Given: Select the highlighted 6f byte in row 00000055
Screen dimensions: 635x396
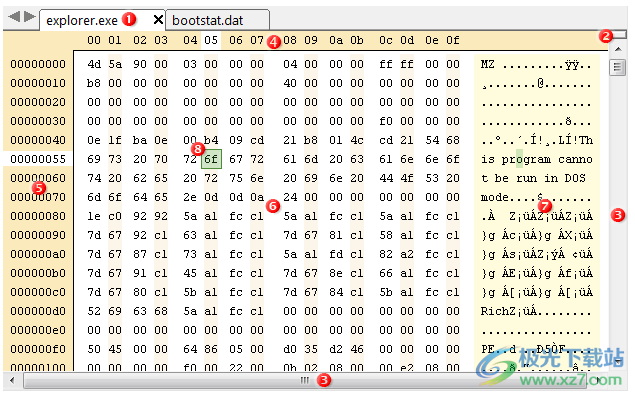Looking at the screenshot, I should coord(211,159).
